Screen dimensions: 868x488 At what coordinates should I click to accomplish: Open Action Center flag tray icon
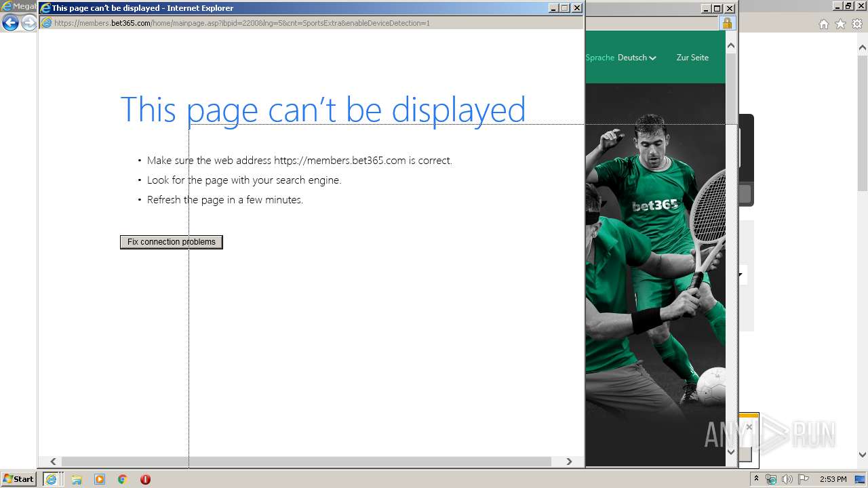coord(804,479)
